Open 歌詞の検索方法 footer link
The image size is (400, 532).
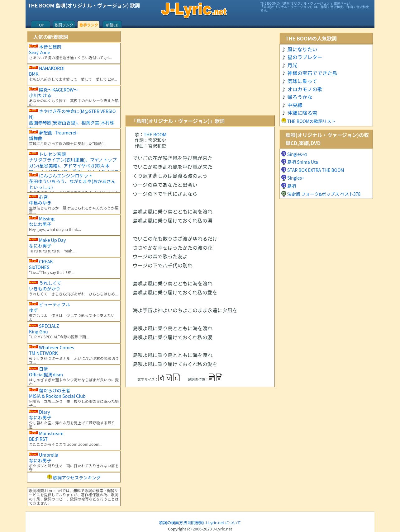point(173,523)
